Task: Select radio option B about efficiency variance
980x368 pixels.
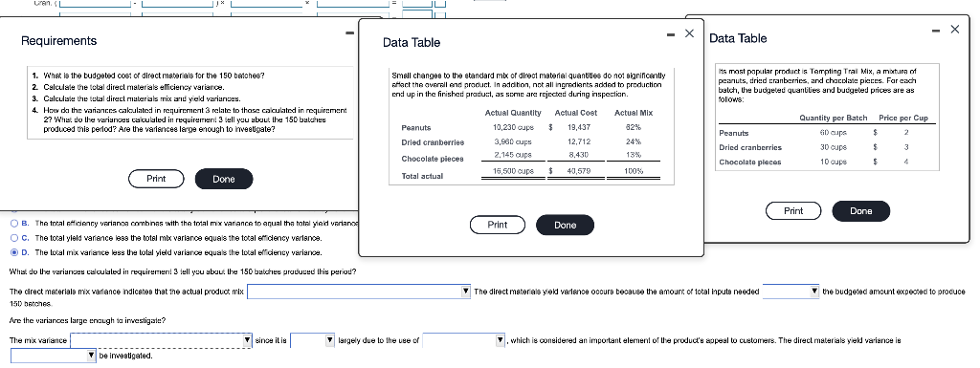Action: [14, 224]
